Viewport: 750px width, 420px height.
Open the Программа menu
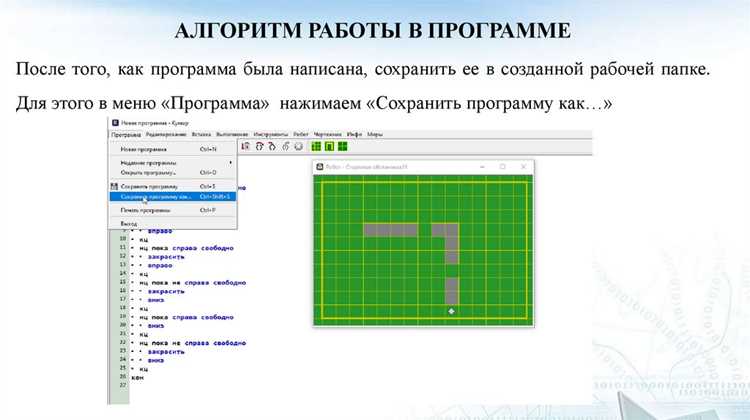[126, 134]
